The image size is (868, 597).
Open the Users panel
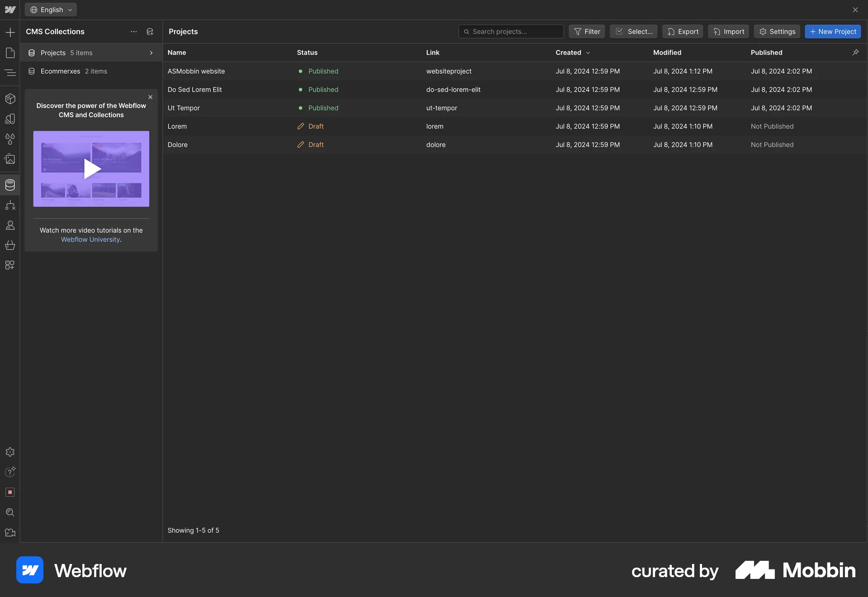tap(10, 225)
